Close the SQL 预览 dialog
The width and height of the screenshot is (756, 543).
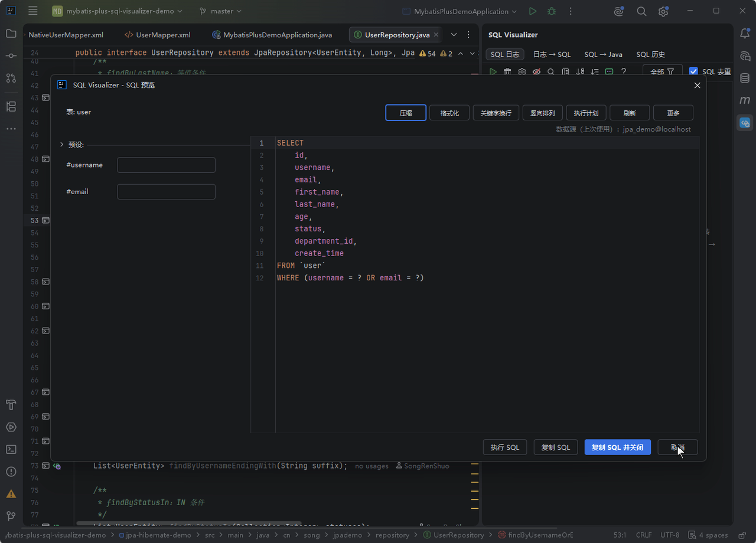pos(697,85)
